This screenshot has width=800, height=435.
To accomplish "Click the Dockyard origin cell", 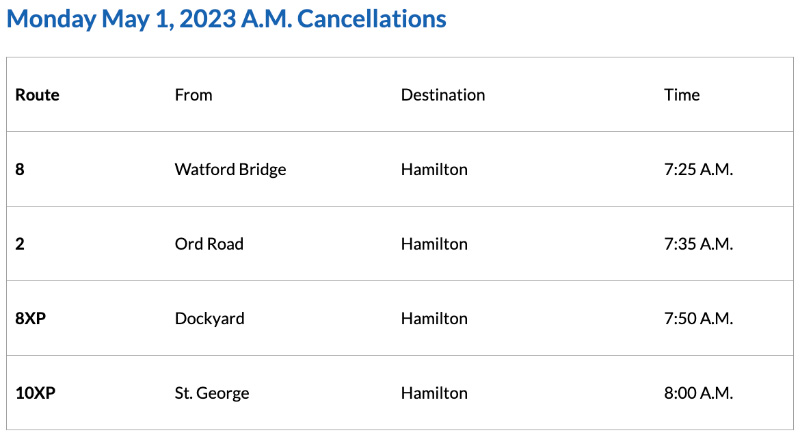I will pos(209,319).
